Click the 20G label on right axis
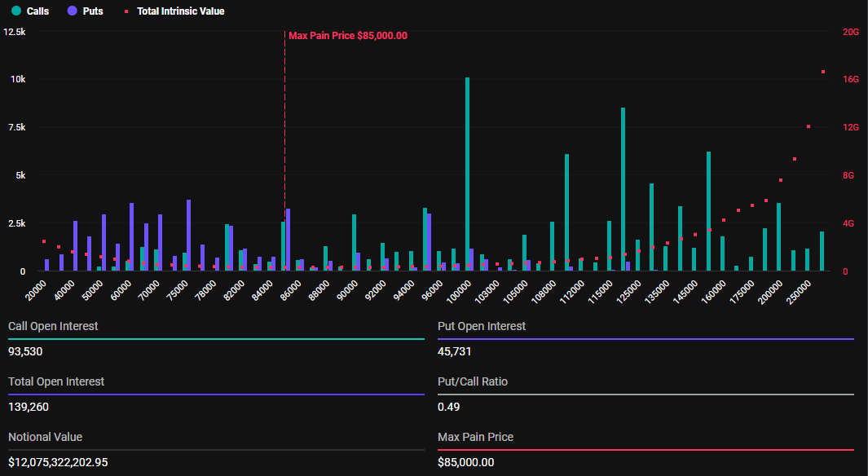Screen dimensions: 868x476 (850, 32)
